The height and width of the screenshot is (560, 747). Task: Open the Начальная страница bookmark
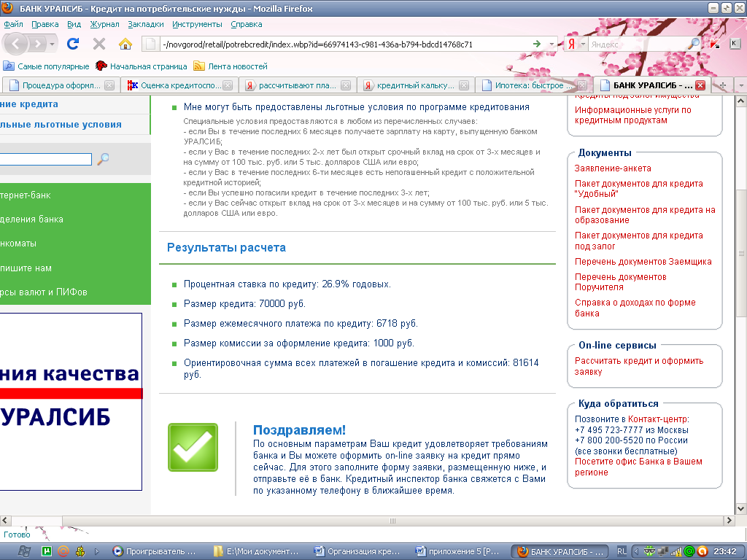coord(141,66)
